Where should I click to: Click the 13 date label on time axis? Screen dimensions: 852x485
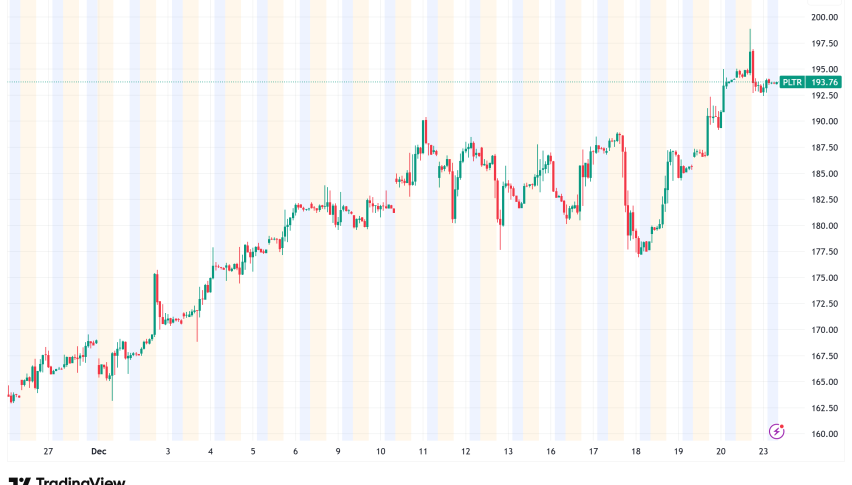(x=508, y=451)
